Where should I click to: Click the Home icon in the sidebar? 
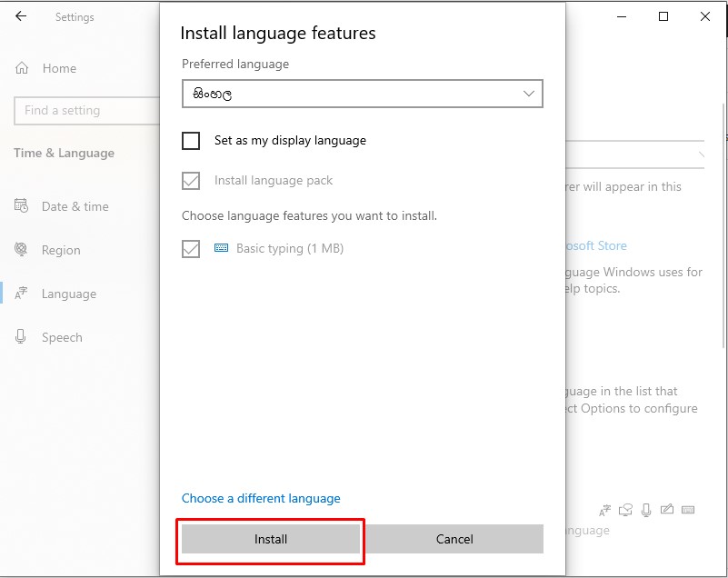point(23,68)
